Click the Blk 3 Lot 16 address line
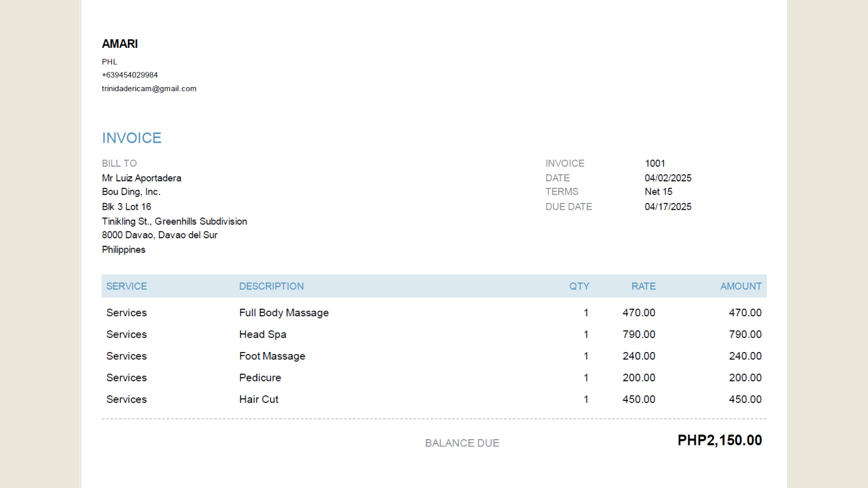The height and width of the screenshot is (488, 868). (x=127, y=206)
